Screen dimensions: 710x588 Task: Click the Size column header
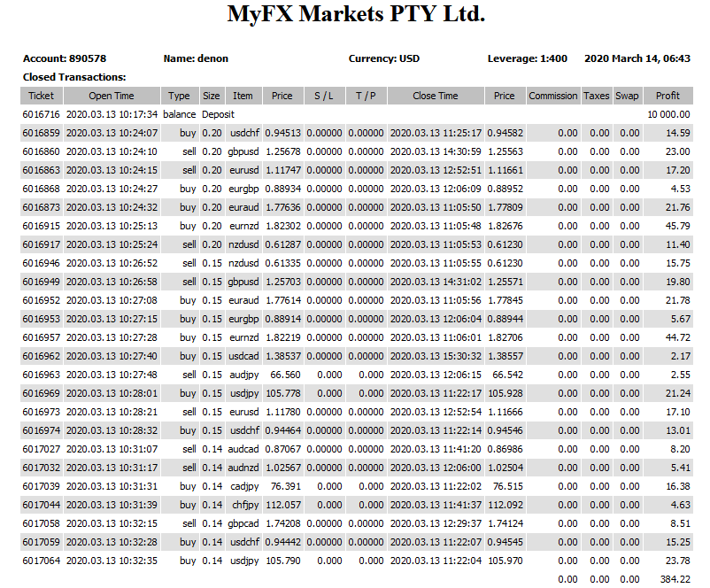(x=211, y=96)
